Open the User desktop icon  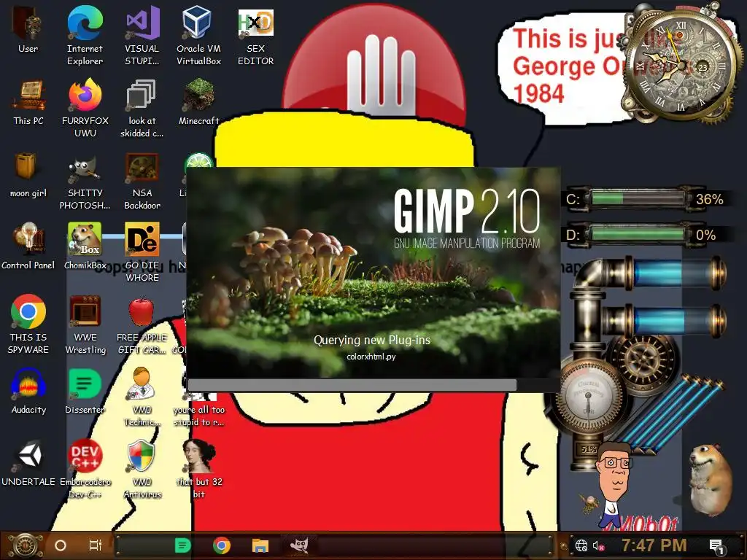pos(28,29)
